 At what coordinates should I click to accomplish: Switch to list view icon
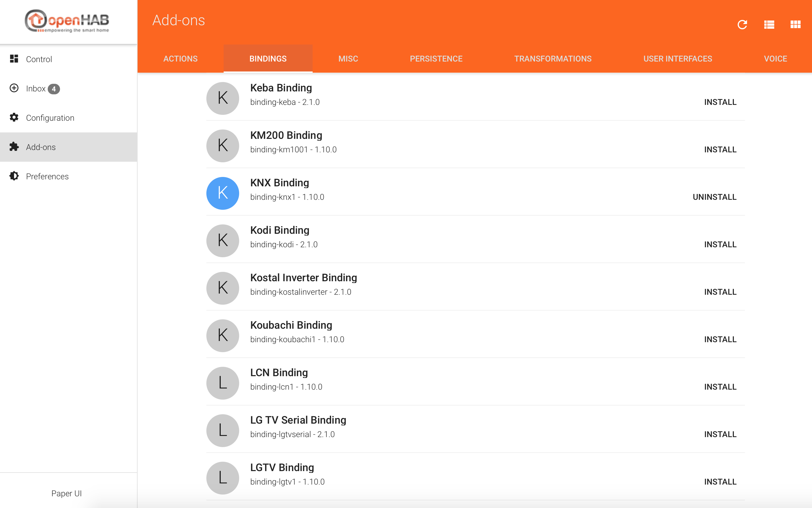point(769,25)
